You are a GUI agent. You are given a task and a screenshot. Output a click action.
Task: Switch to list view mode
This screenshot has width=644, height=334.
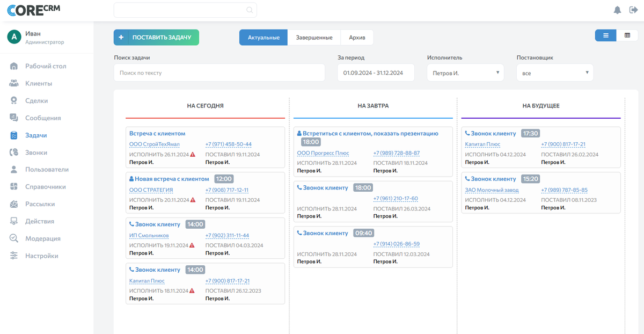click(606, 35)
